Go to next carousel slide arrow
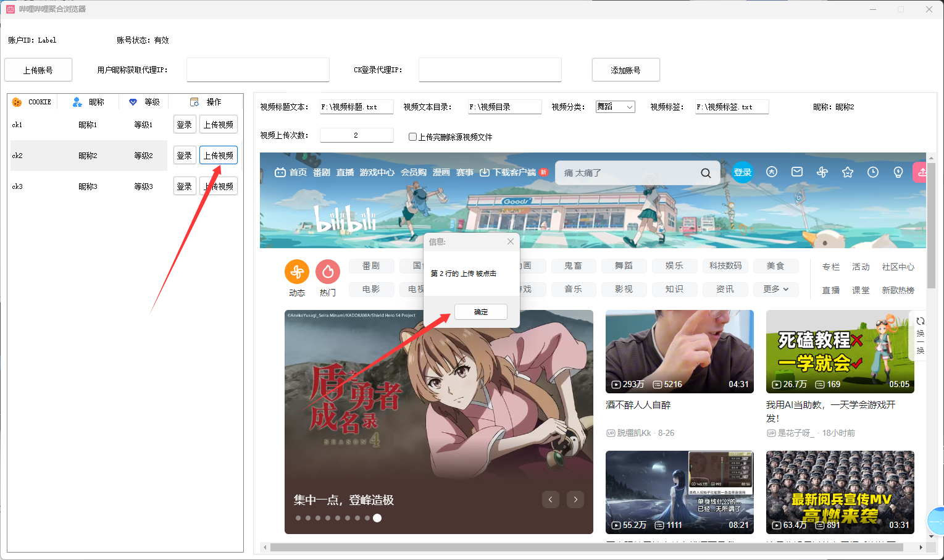 575,499
